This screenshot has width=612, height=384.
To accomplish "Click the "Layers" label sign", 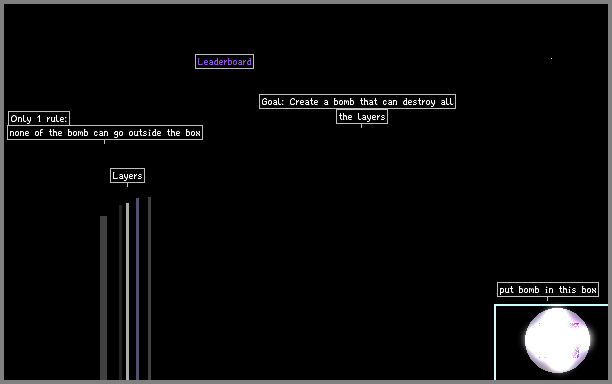I will click(x=127, y=176).
